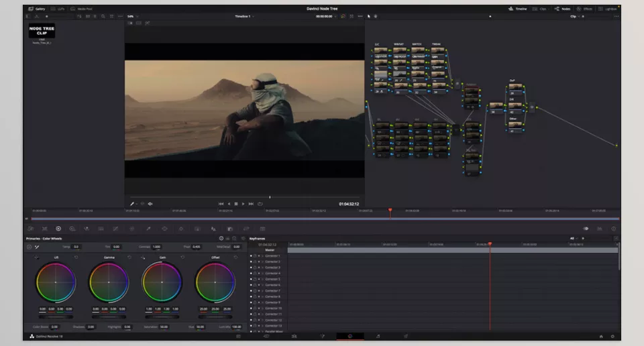The width and height of the screenshot is (644, 346).
Task: Toggle the keyframe enable for Corrector 3
Action: [252, 268]
